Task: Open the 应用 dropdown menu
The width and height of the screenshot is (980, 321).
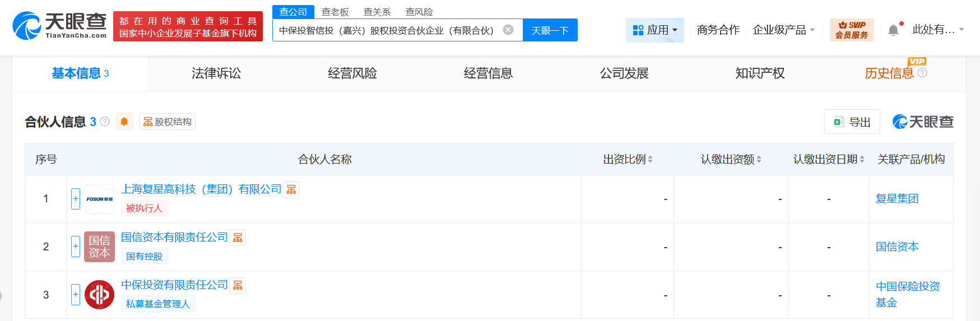Action: [x=655, y=30]
